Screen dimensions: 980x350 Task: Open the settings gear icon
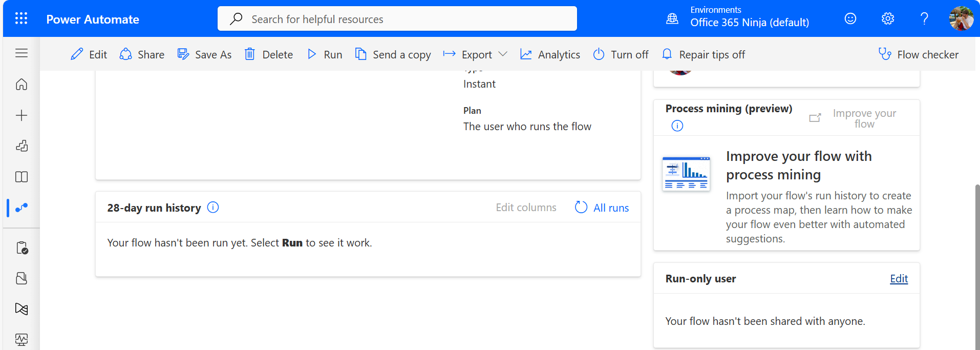pyautogui.click(x=888, y=19)
